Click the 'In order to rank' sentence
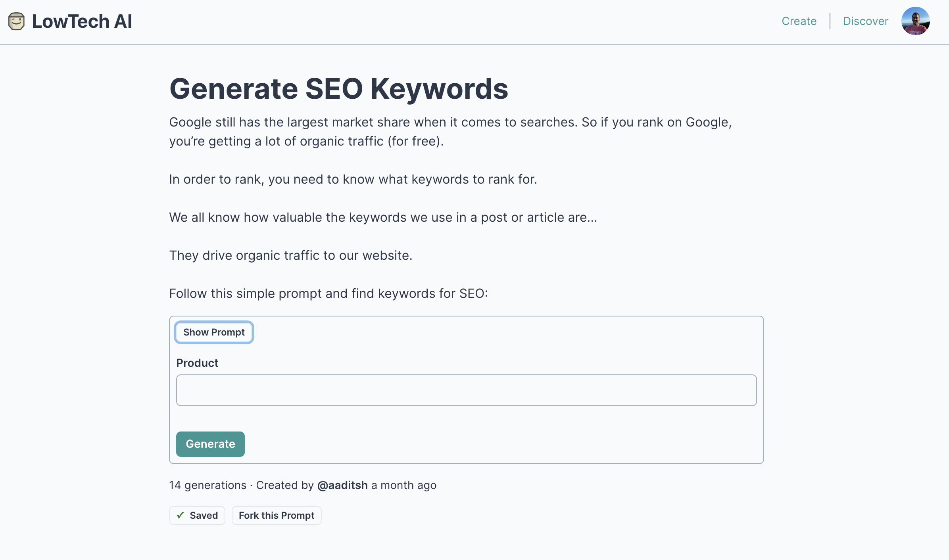This screenshot has width=949, height=560. point(353,179)
